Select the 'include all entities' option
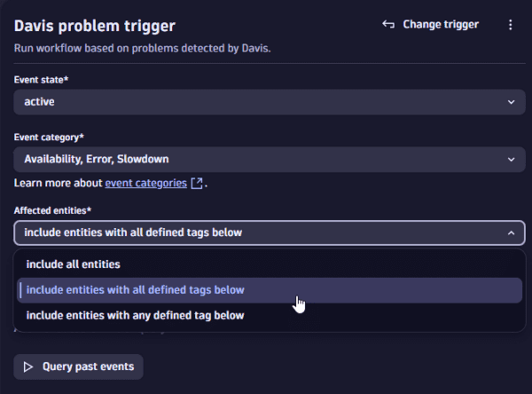Image resolution: width=532 pixels, height=394 pixels. tap(74, 264)
